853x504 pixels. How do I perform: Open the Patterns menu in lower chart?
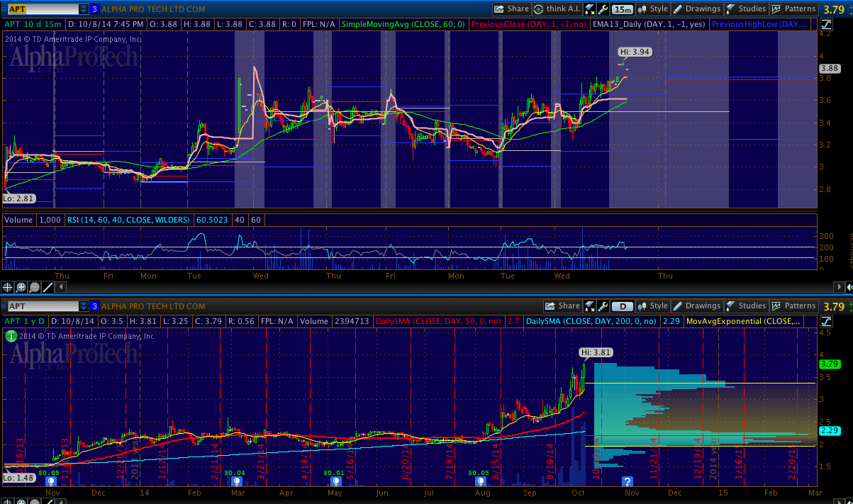click(x=793, y=306)
